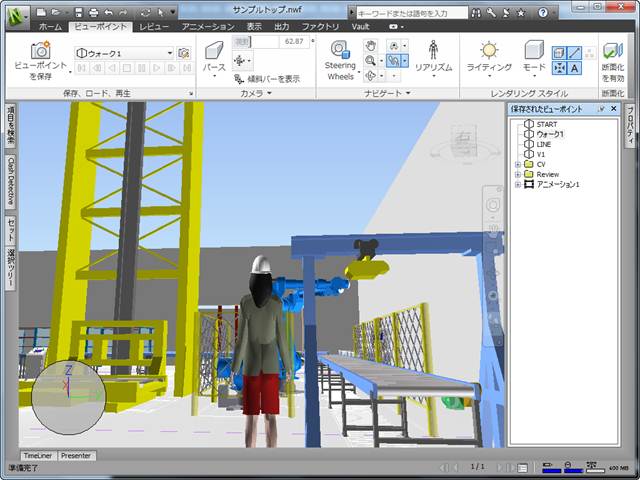This screenshot has width=640, height=480.
Task: Select the リアリズム (Realism) figure icon
Action: pyautogui.click(x=433, y=52)
